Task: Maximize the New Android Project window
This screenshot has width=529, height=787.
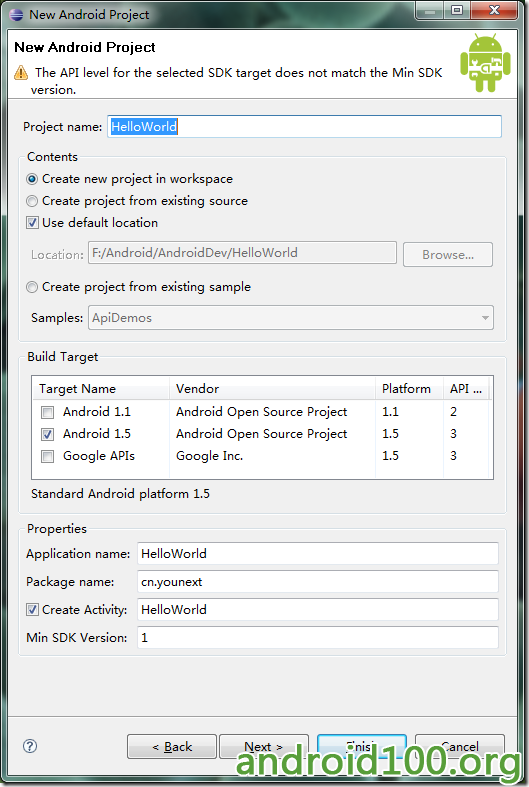Action: 457,10
